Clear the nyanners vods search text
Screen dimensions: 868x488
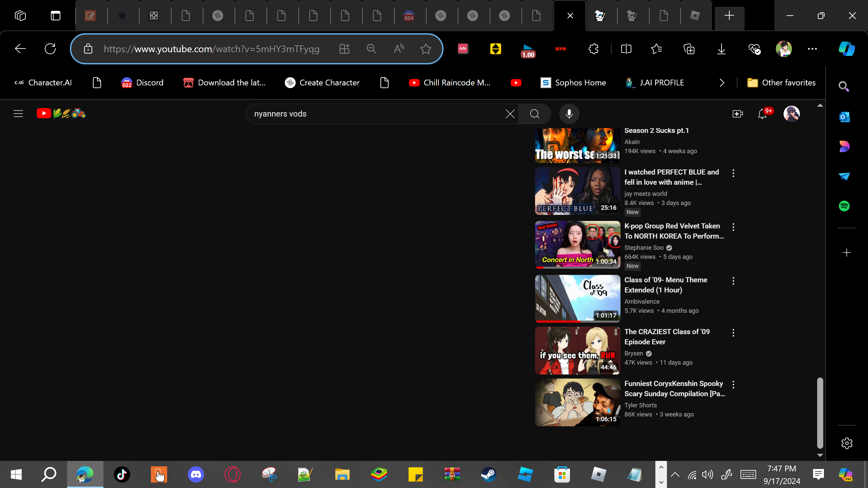[510, 114]
